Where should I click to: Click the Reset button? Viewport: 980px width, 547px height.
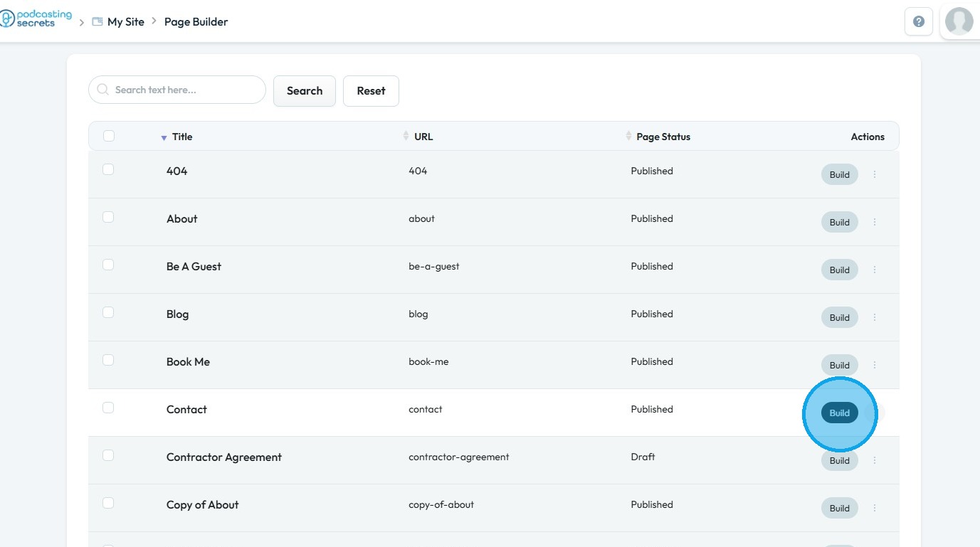(371, 91)
